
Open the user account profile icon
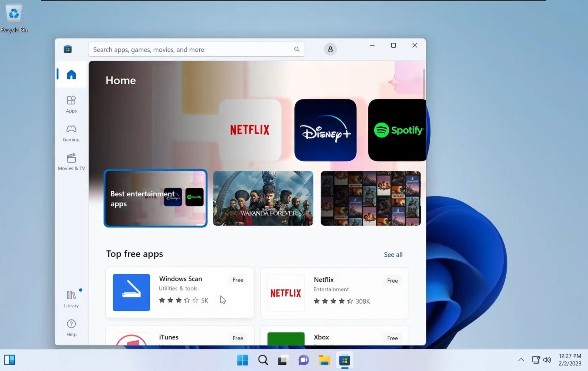pos(330,49)
